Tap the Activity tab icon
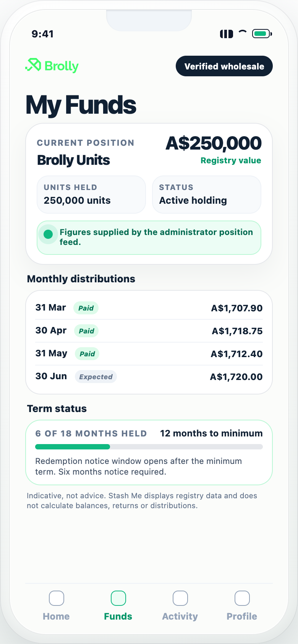The height and width of the screenshot is (644, 298). tap(180, 598)
